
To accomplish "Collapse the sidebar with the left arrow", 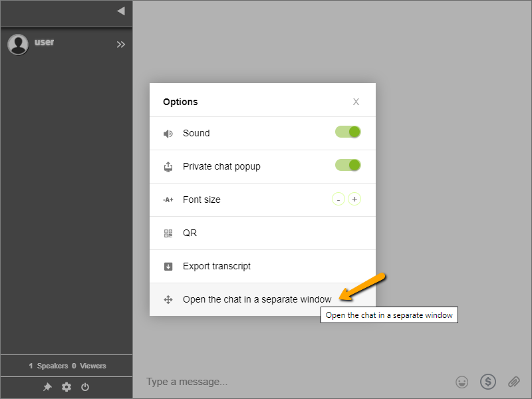I will tap(120, 11).
